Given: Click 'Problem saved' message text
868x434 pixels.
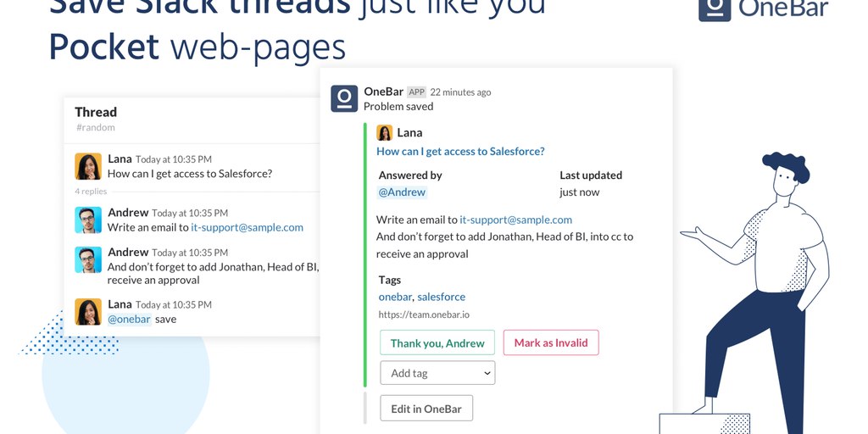Looking at the screenshot, I should 398,106.
